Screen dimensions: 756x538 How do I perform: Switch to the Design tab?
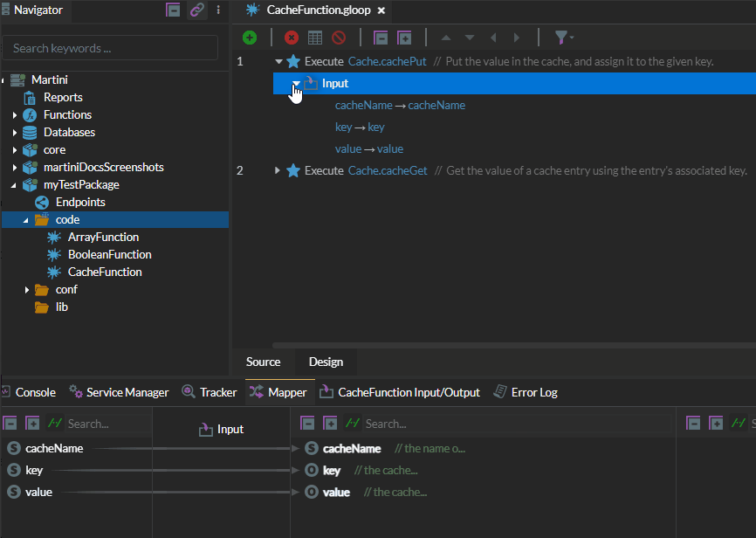326,362
